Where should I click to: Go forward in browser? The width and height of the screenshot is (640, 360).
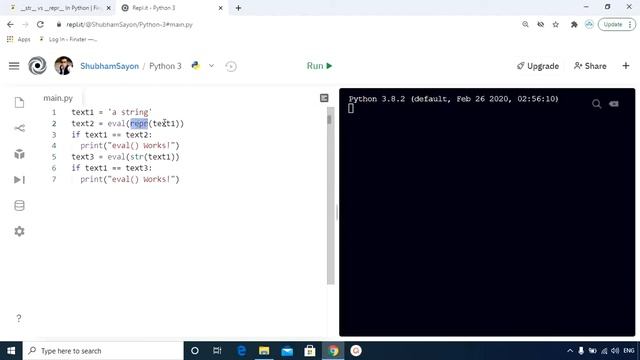click(x=25, y=24)
